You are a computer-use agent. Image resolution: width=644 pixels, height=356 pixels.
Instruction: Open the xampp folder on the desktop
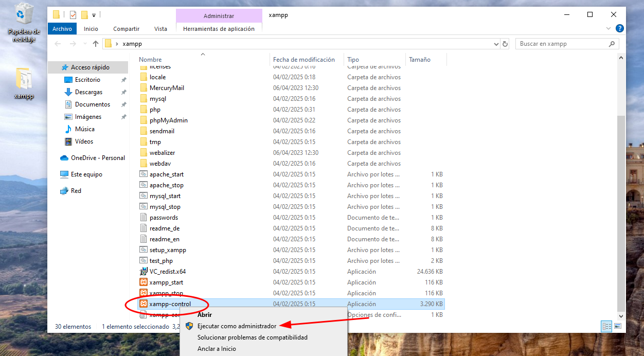[x=24, y=80]
